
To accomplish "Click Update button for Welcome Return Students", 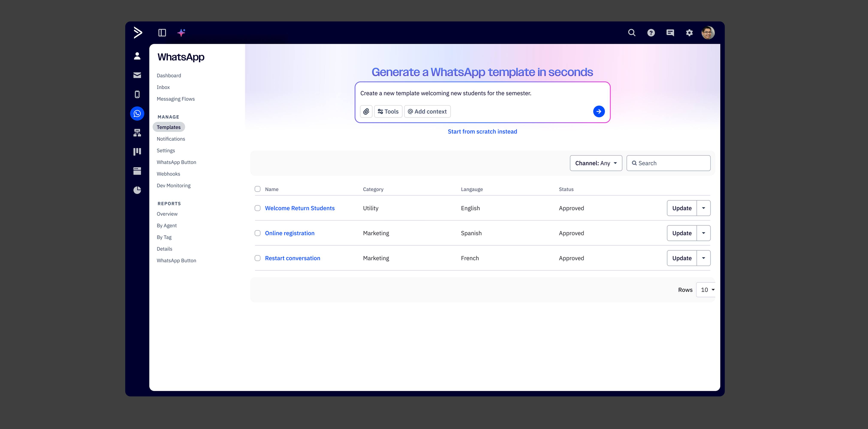I will tap(682, 208).
